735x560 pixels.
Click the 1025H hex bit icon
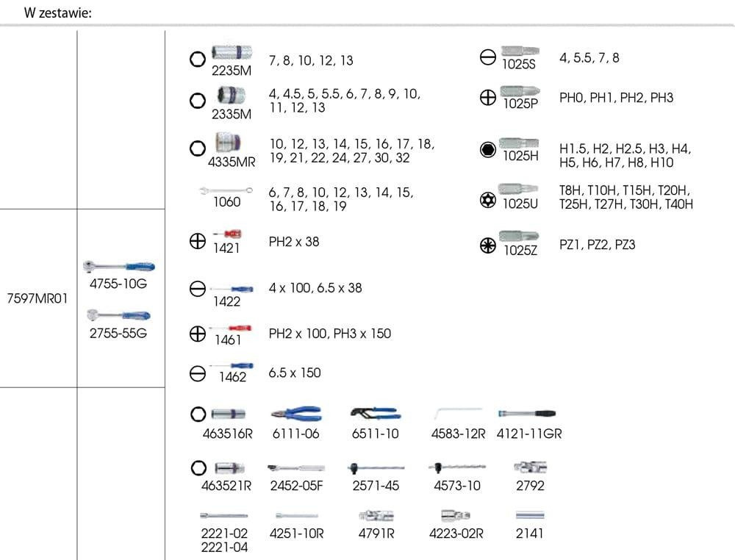pyautogui.click(x=520, y=143)
